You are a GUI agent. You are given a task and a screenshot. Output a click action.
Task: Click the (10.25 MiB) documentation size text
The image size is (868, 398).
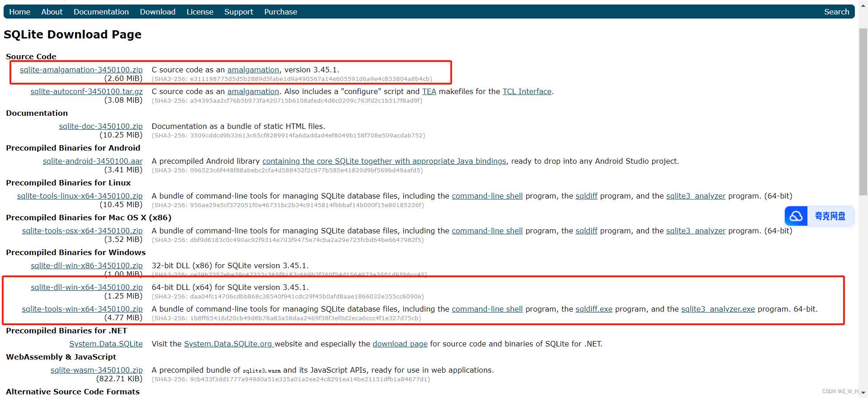coord(121,135)
